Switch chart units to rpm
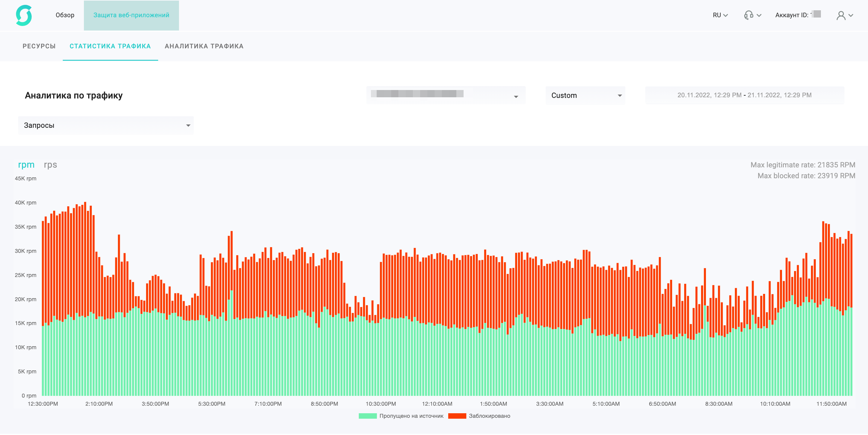Viewport: 868px width, 435px height. [26, 165]
